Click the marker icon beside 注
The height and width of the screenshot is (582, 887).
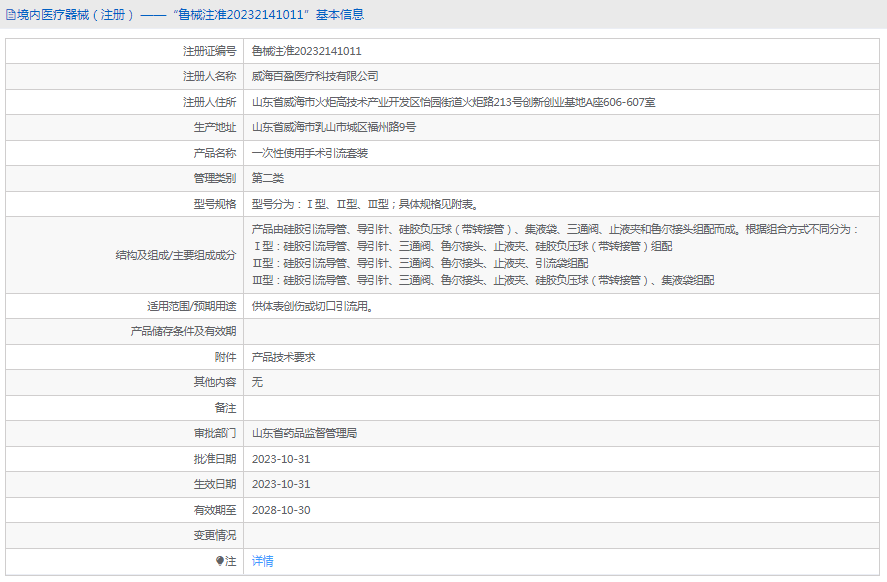pos(220,561)
